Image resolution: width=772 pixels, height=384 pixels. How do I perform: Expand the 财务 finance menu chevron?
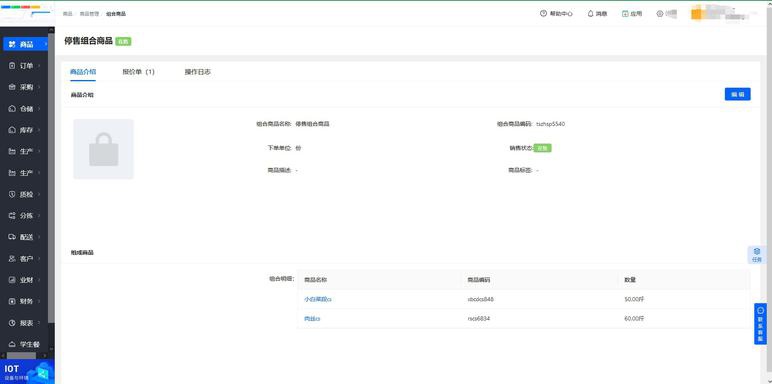(x=39, y=301)
